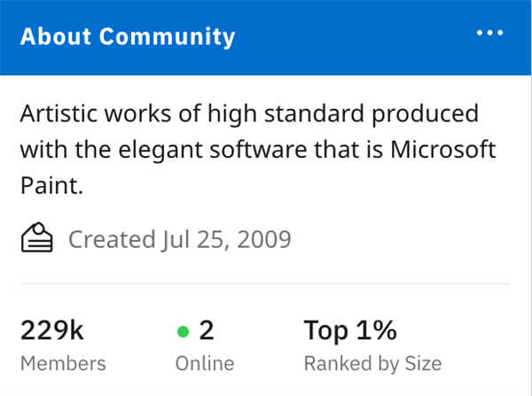
Task: Click the divider line above community stats
Action: click(x=266, y=283)
